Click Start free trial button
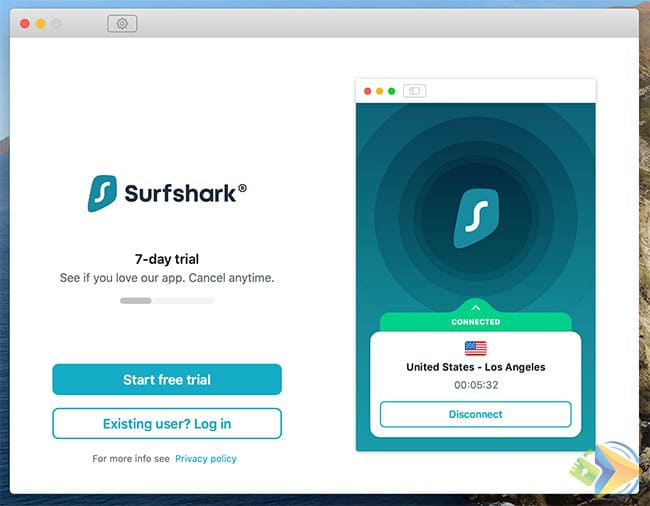Screen dimensions: 650x506 pos(167,379)
